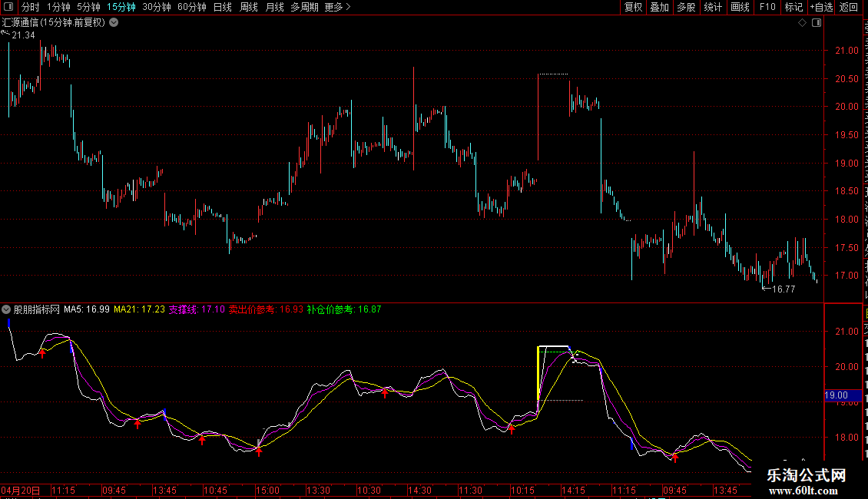Switch to 分时 chart tab
Viewport: 868px width, 499px height.
coord(31,7)
